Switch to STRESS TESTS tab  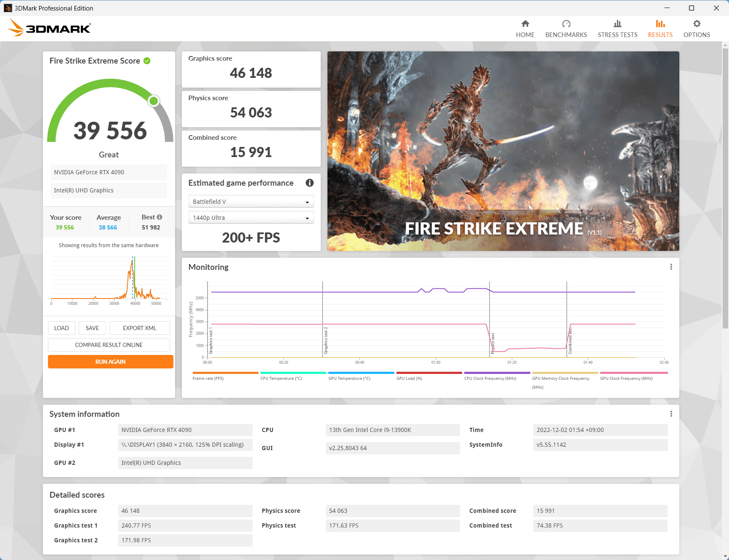[617, 29]
